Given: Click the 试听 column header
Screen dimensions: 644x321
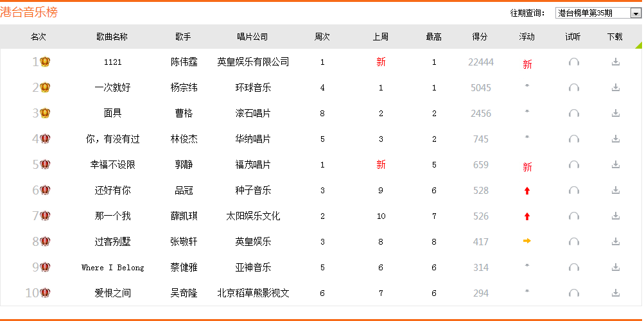Looking at the screenshot, I should (x=573, y=37).
